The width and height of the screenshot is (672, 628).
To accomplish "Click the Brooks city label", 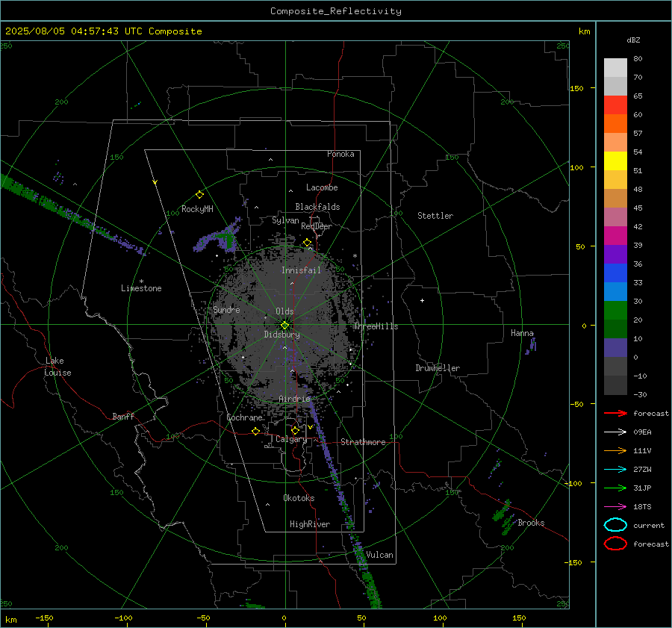I will click(531, 523).
